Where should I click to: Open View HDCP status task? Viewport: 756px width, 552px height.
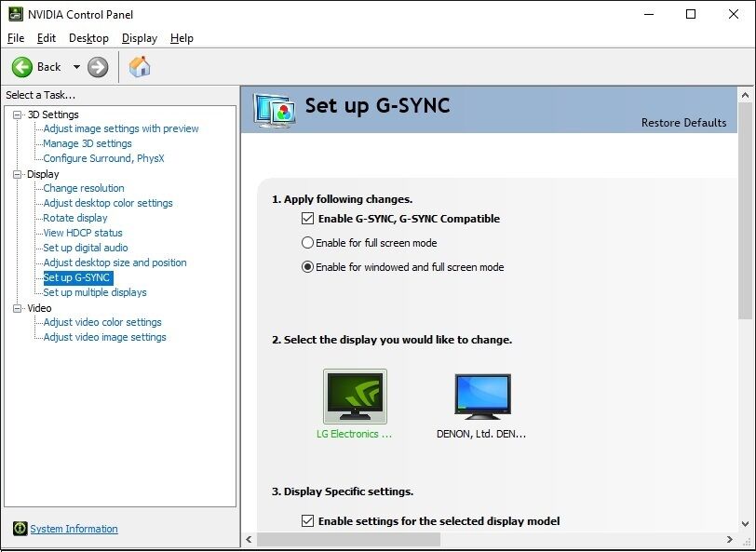(x=83, y=233)
